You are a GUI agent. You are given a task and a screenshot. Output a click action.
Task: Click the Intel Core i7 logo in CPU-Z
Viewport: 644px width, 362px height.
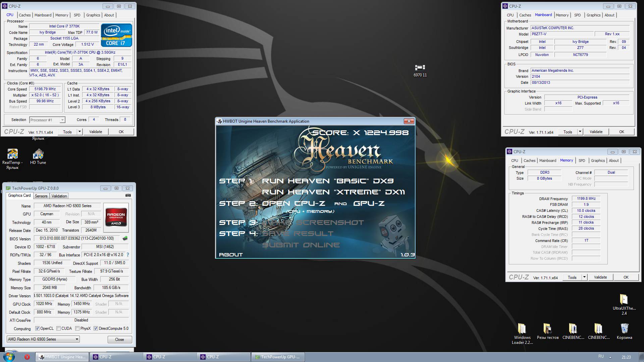click(116, 35)
